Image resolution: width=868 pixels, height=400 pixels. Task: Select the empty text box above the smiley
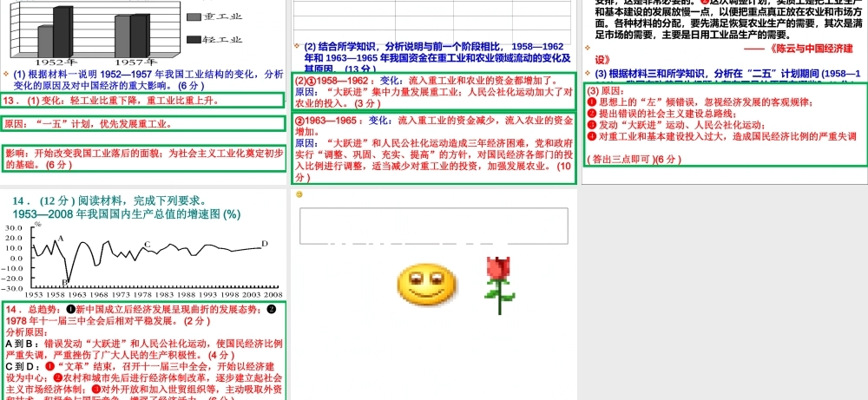pyautogui.click(x=434, y=226)
